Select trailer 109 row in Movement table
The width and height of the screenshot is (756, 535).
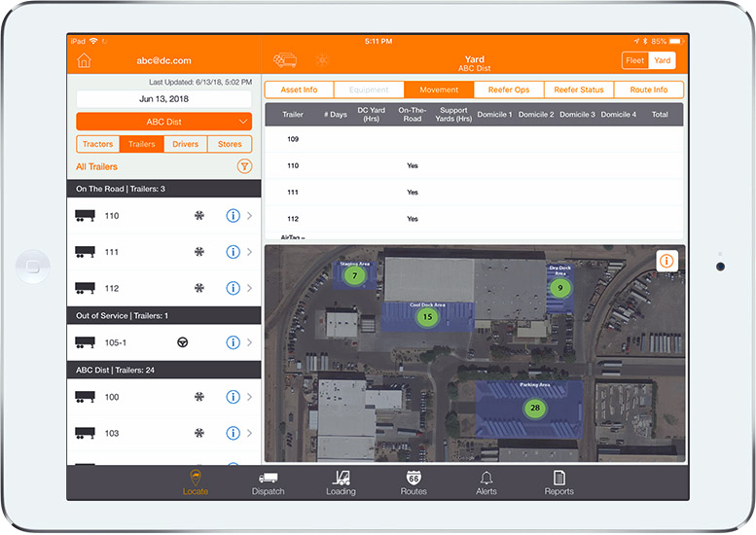click(474, 139)
